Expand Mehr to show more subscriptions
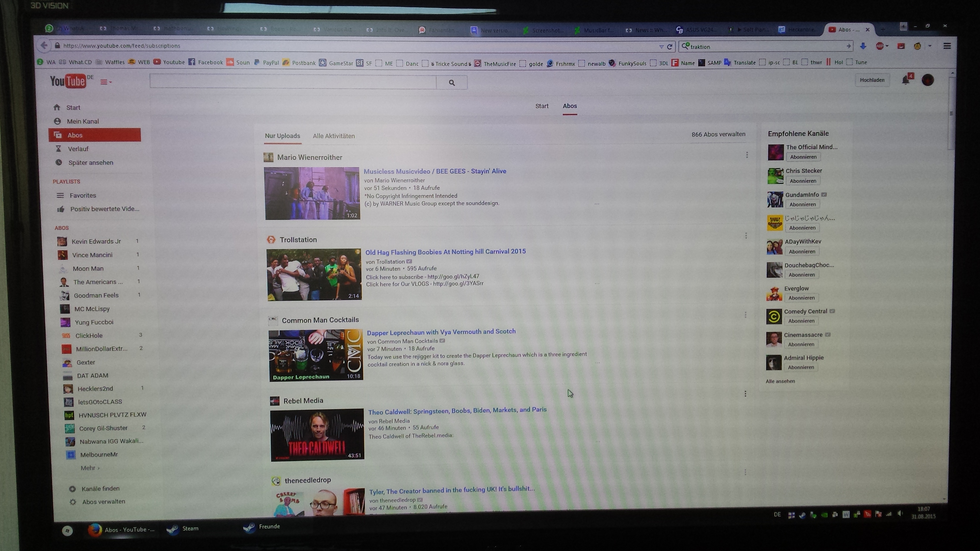The height and width of the screenshot is (551, 980). (x=90, y=468)
